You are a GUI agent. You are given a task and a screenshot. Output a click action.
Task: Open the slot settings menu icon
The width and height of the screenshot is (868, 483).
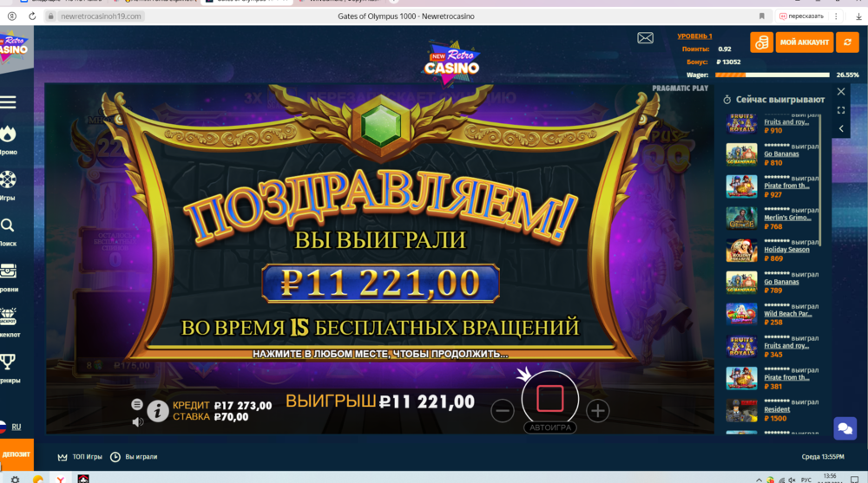click(x=137, y=404)
